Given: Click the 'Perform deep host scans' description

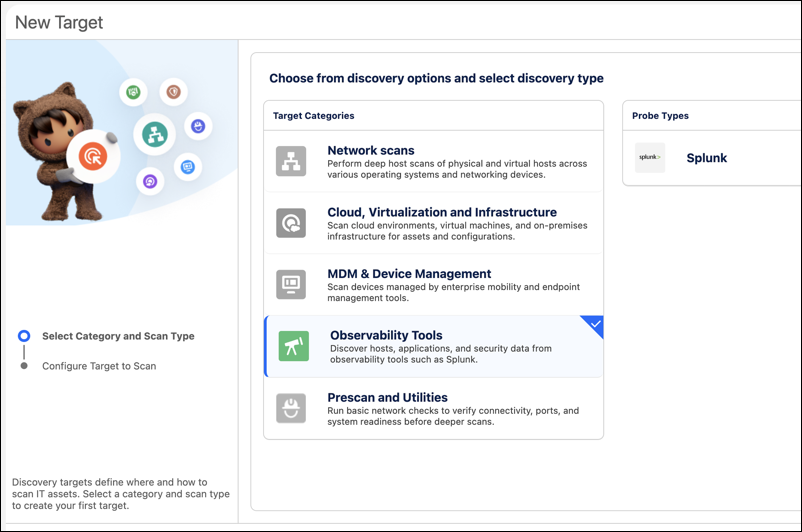Looking at the screenshot, I should [x=457, y=169].
